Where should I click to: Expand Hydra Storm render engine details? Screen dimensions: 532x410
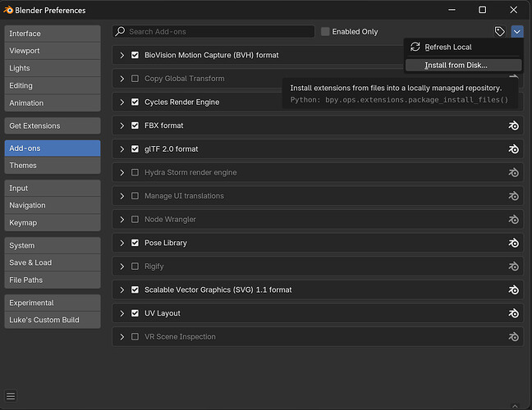click(122, 172)
